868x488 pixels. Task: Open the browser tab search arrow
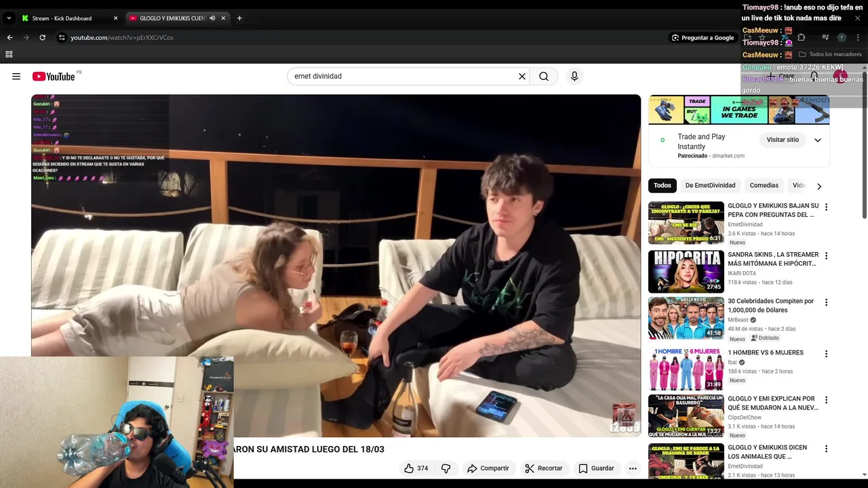coord(9,18)
